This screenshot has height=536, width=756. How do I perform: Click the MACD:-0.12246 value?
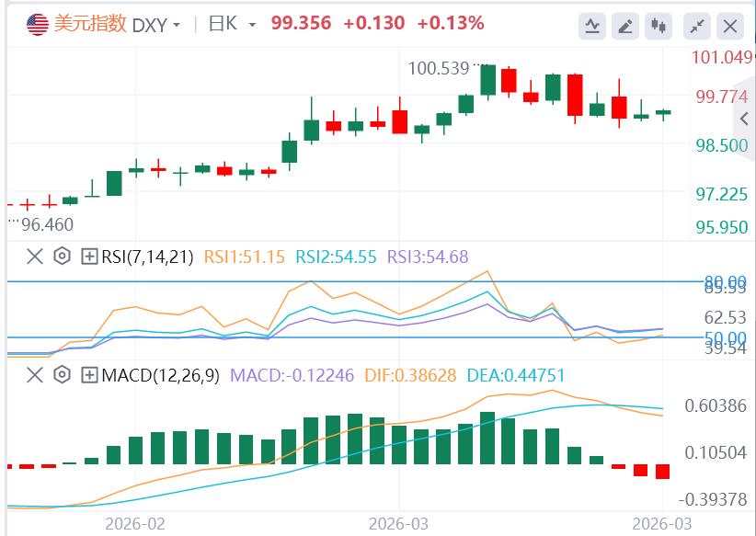click(292, 375)
